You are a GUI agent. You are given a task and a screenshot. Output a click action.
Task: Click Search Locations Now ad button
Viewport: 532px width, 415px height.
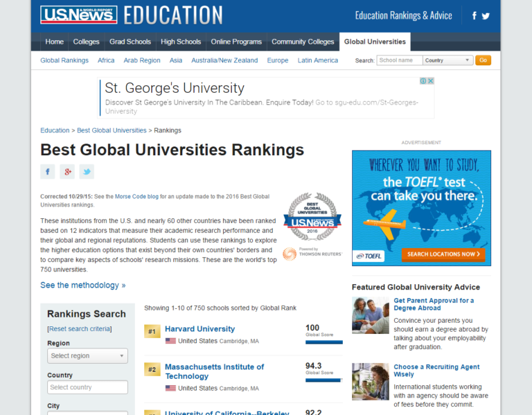tap(443, 254)
